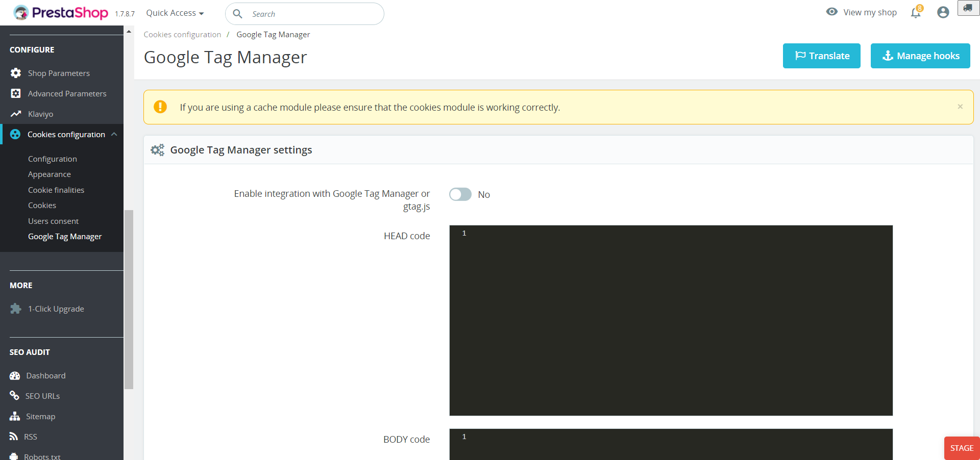Click inside the BODY code editor
The height and width of the screenshot is (460, 980).
[x=671, y=444]
